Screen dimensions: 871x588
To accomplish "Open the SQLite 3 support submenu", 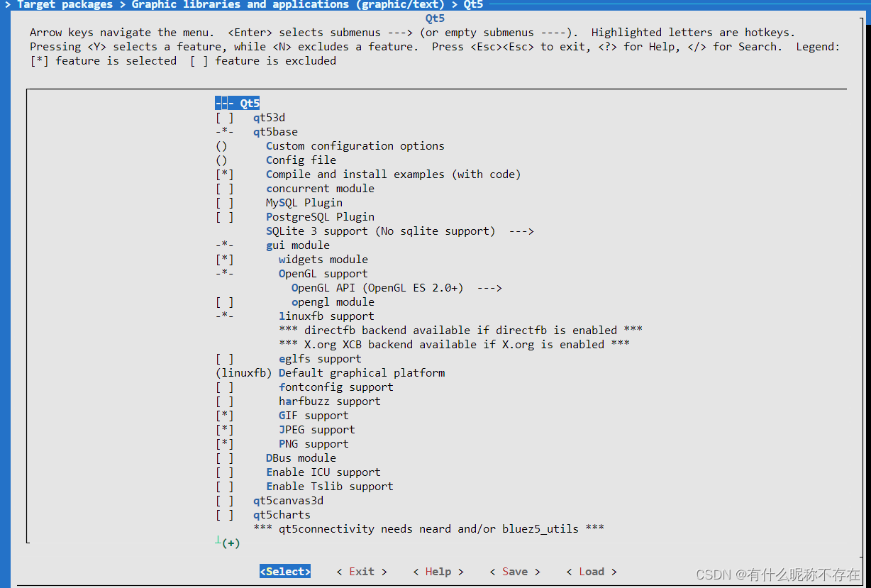I will click(399, 231).
